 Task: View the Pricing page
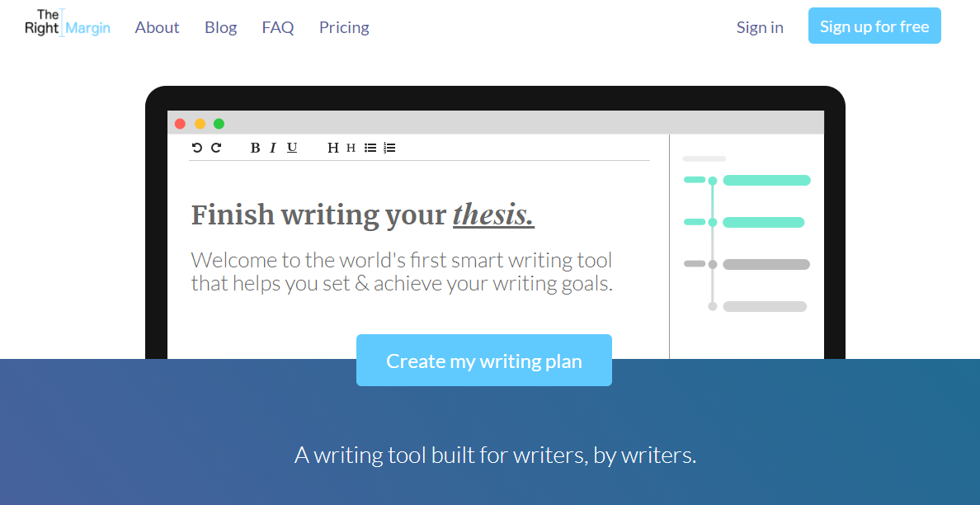click(344, 27)
